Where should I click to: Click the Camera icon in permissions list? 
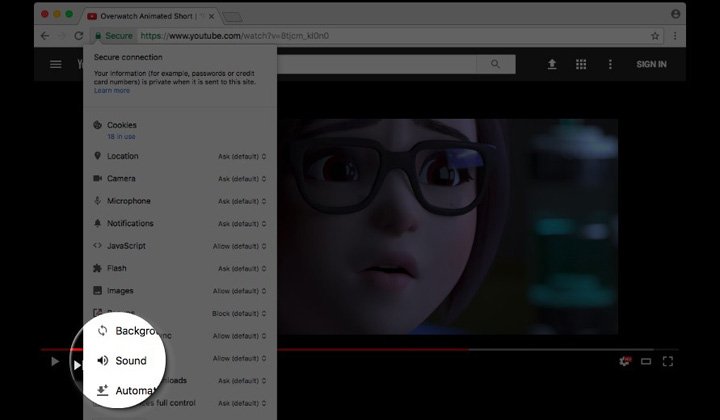(97, 178)
